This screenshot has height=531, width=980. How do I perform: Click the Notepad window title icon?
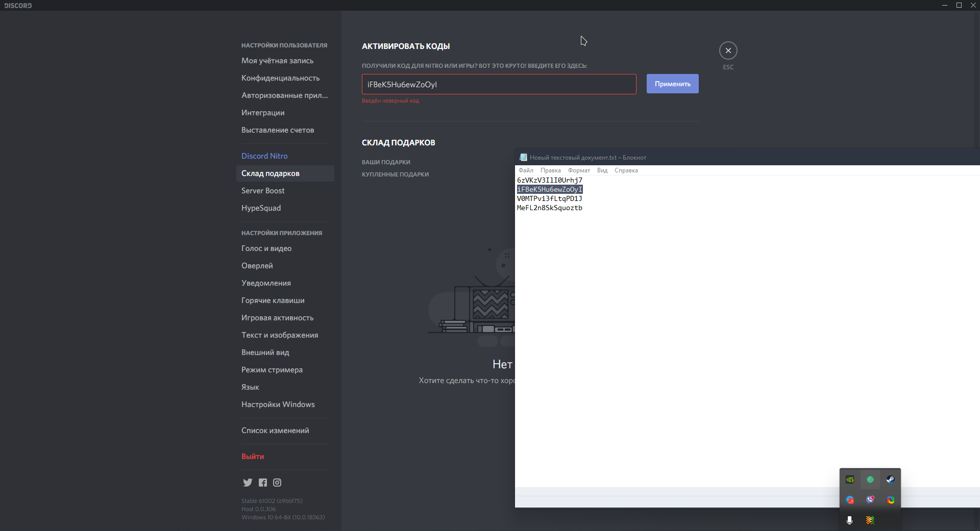point(523,157)
